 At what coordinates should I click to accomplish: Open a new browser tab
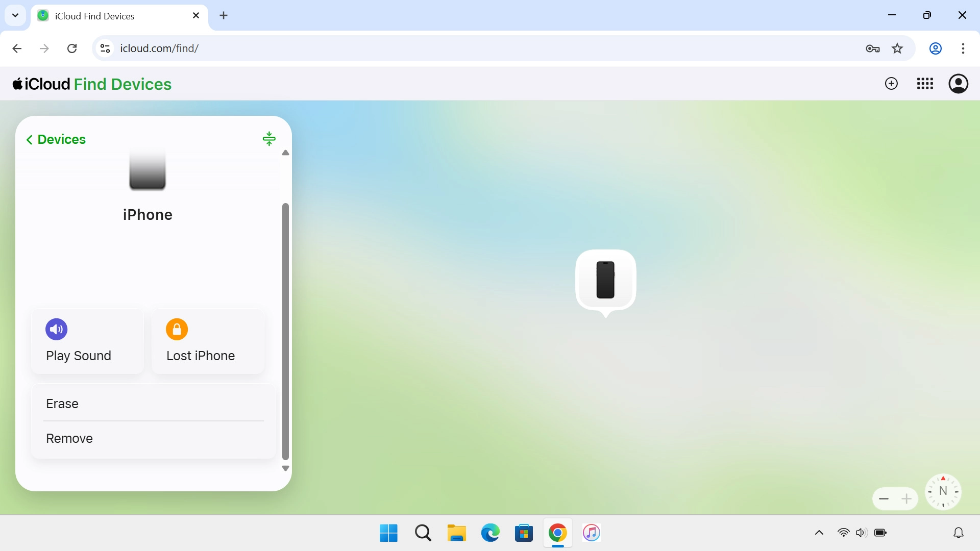224,15
